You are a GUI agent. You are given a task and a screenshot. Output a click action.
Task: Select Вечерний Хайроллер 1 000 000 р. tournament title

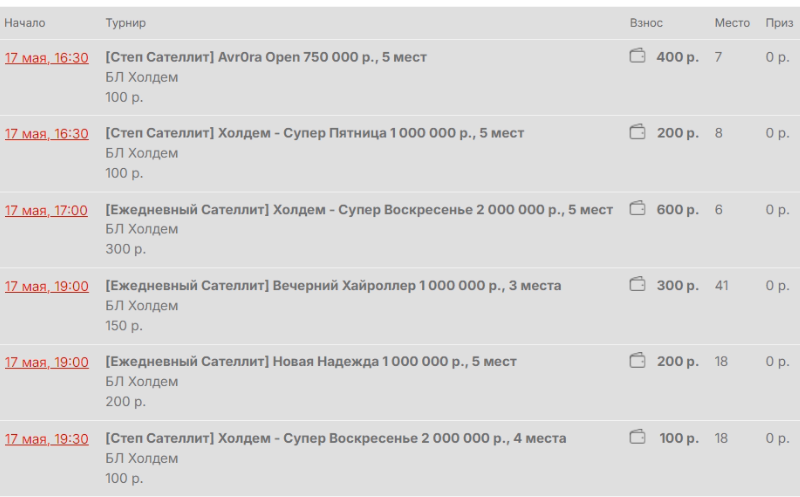[x=333, y=285]
